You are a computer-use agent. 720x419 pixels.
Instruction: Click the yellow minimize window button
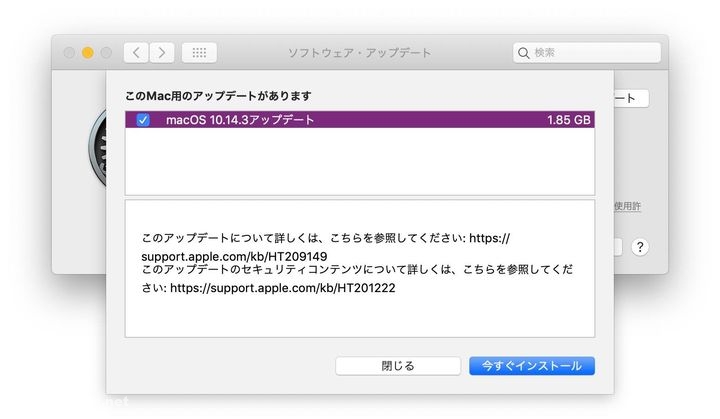(87, 52)
